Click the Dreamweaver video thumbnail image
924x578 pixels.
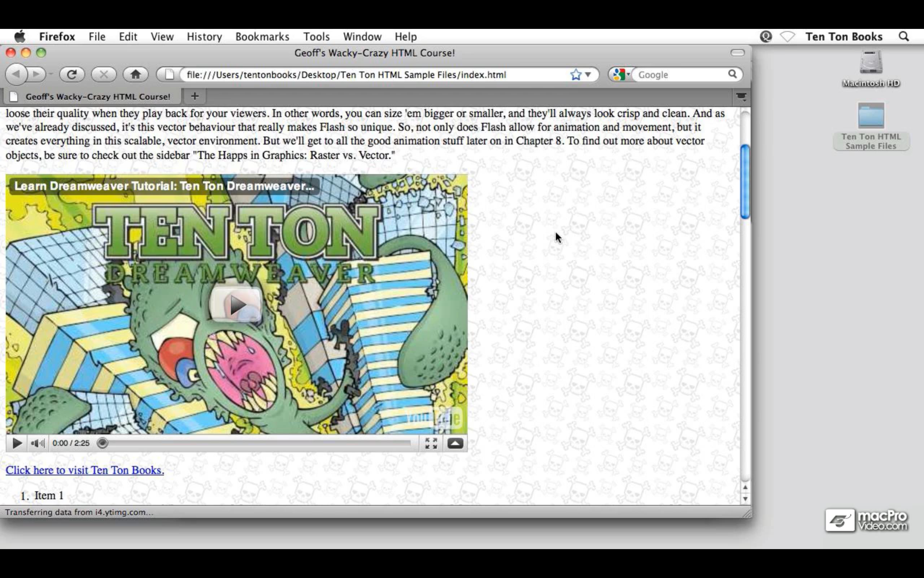pyautogui.click(x=236, y=304)
